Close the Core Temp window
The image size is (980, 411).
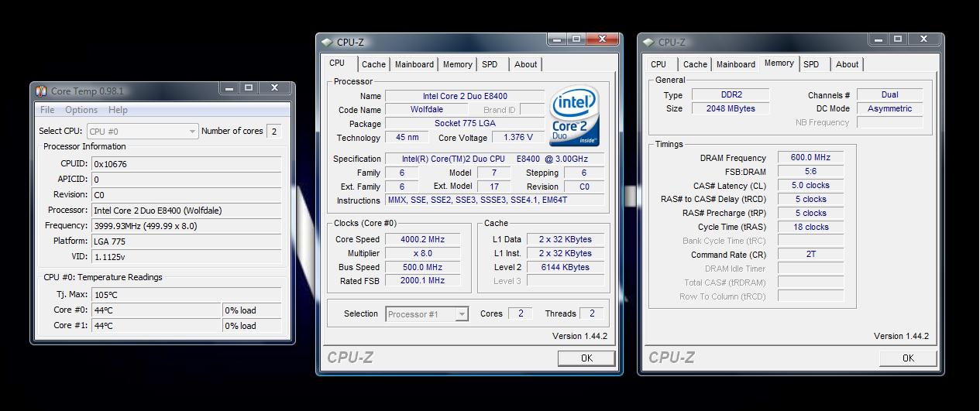click(x=274, y=88)
